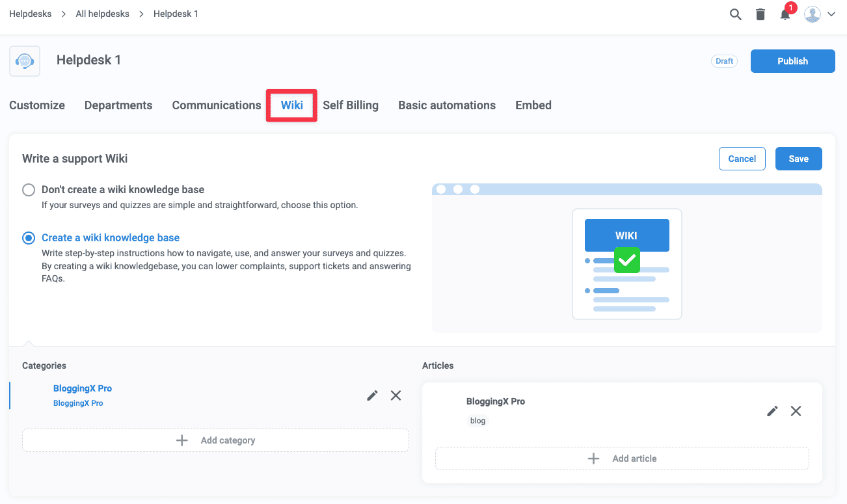The width and height of the screenshot is (847, 504).
Task: Open the trash bin icon
Action: (x=760, y=14)
